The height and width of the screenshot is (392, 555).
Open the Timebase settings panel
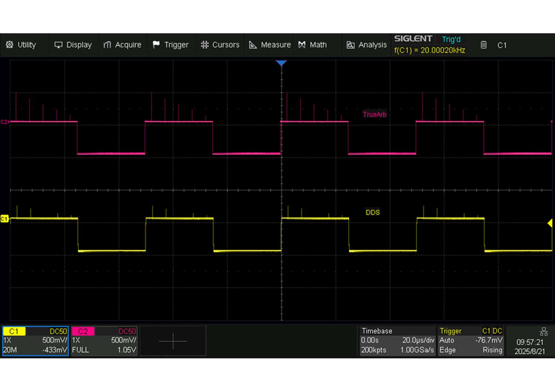(x=397, y=341)
